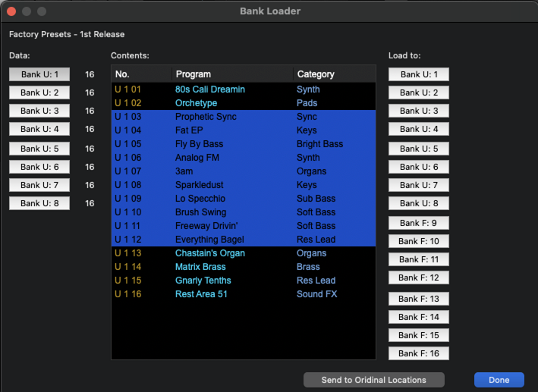The width and height of the screenshot is (538, 392).
Task: Select the Chastain's Organ program
Action: pyautogui.click(x=210, y=253)
